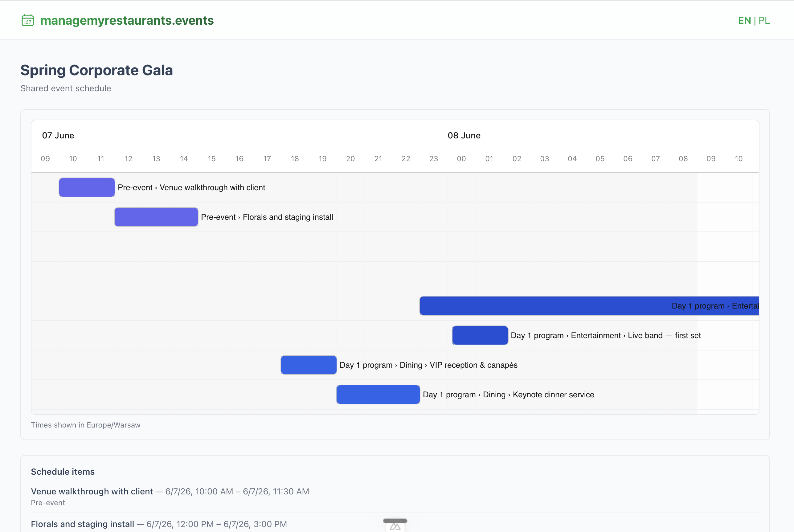Click the 12 hour marker on timeline
794x532 pixels.
128,158
